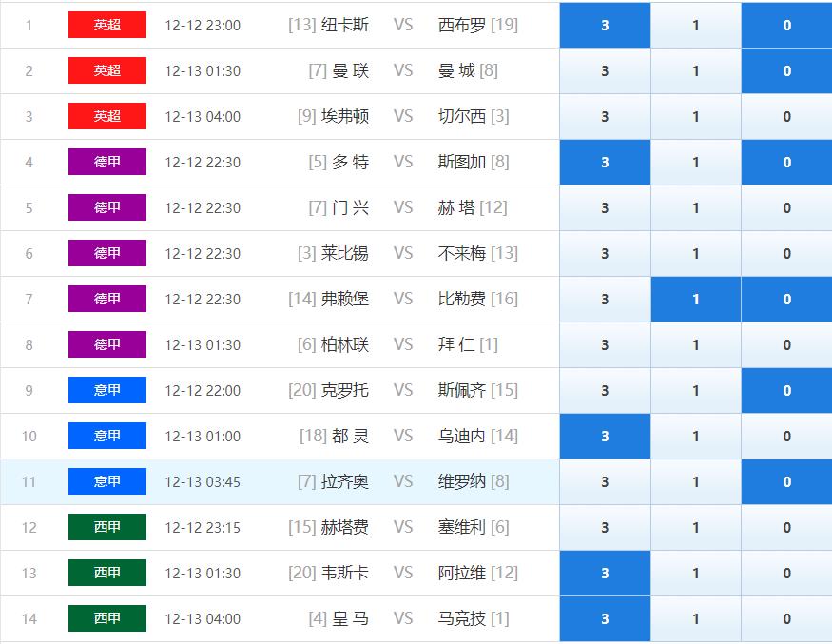Click the 皇马 team name
This screenshot has height=644, width=832.
click(350, 618)
